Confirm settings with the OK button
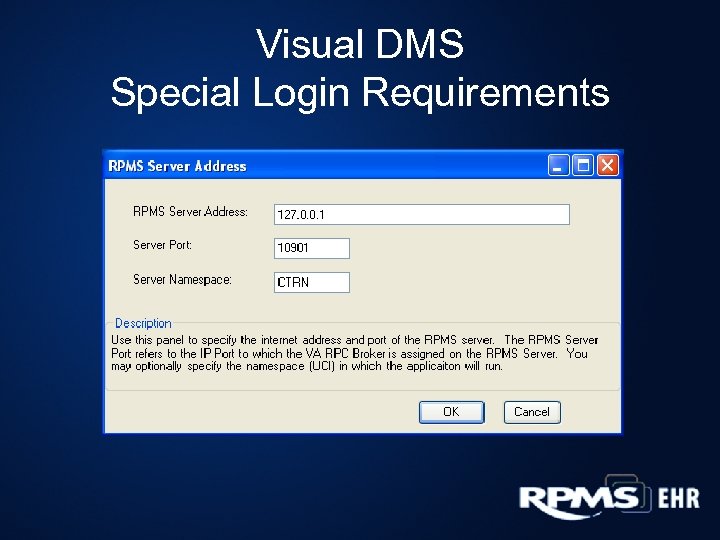 [451, 412]
